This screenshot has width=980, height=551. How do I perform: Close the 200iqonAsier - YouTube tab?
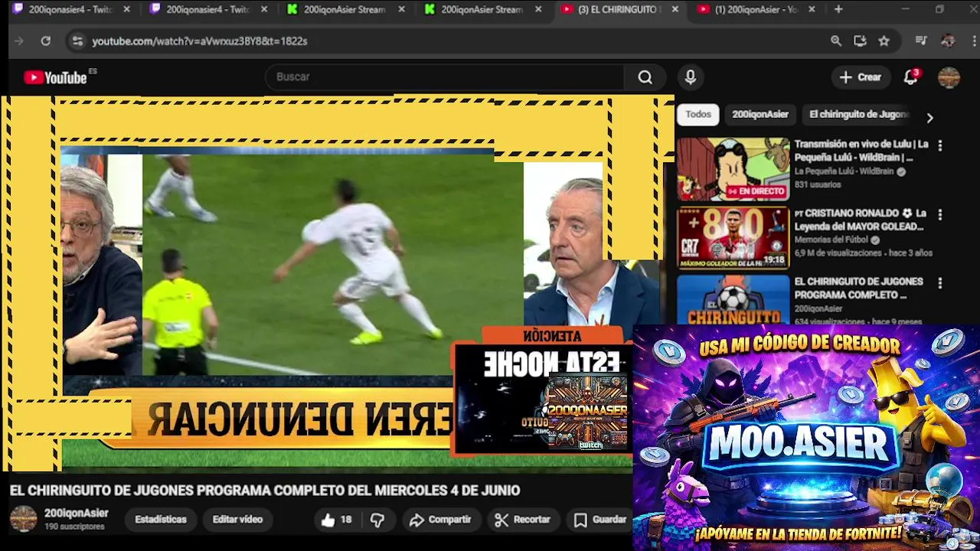(x=812, y=9)
